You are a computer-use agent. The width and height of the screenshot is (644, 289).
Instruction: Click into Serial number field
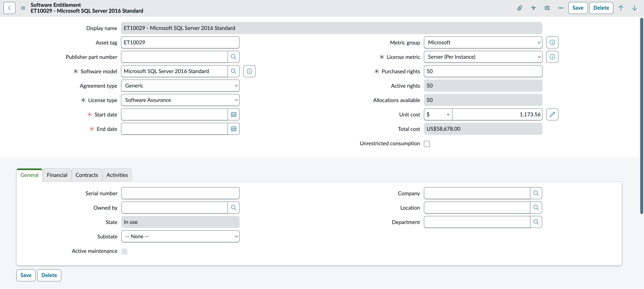coord(180,193)
